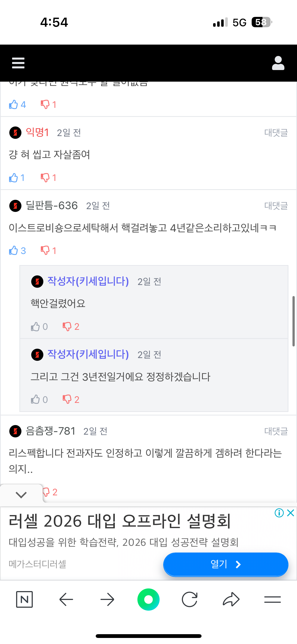This screenshot has height=644, width=297.
Task: Open ad info icon
Action: [279, 513]
